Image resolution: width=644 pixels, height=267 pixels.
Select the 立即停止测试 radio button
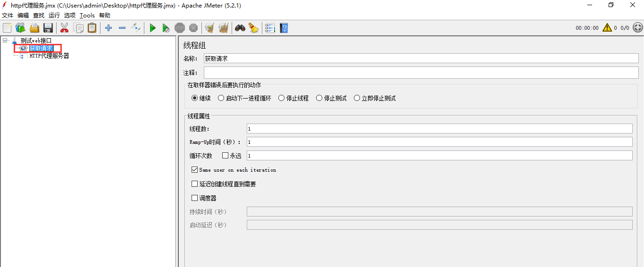pyautogui.click(x=357, y=98)
